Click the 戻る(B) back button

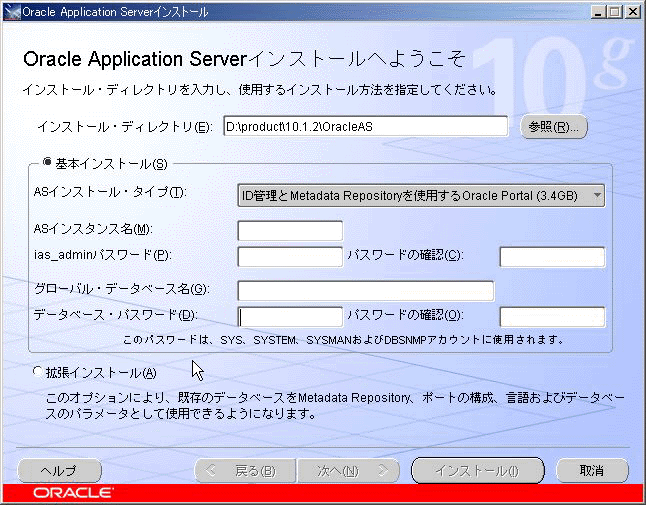point(245,470)
